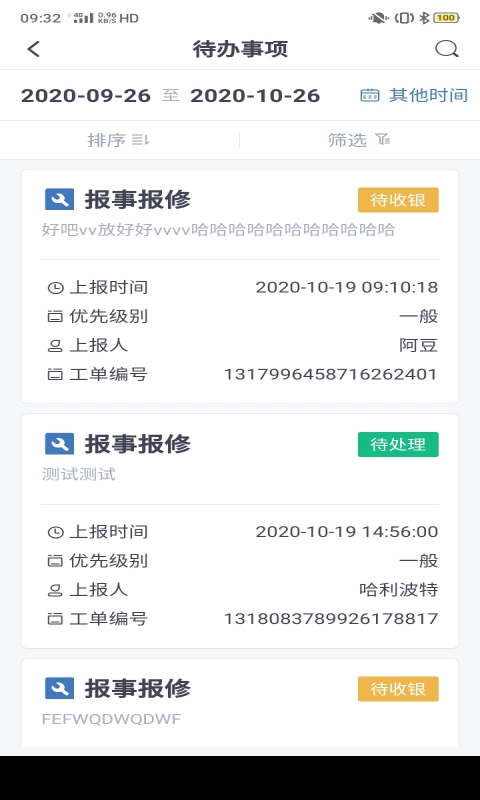Tap the battery indicator in status bar
The image size is (480, 800).
[446, 18]
